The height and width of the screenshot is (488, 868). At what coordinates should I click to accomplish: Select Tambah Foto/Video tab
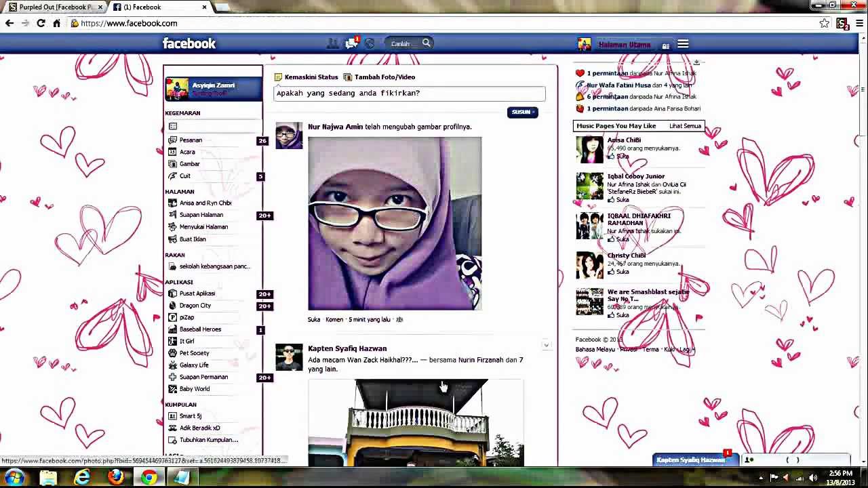(379, 77)
